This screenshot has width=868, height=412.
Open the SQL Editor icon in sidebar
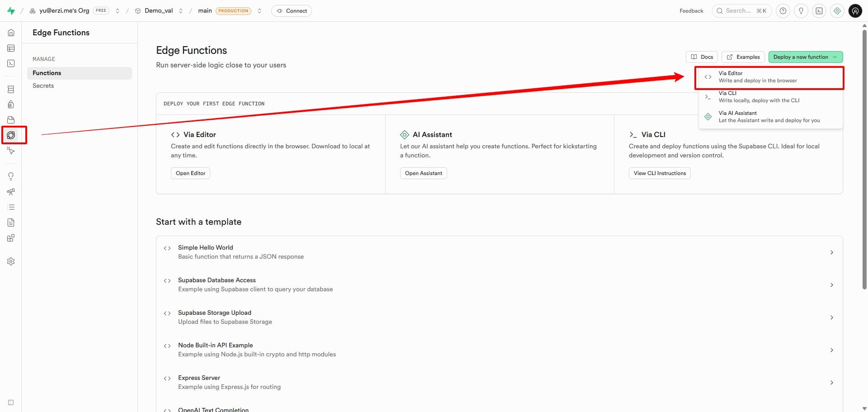(x=11, y=63)
